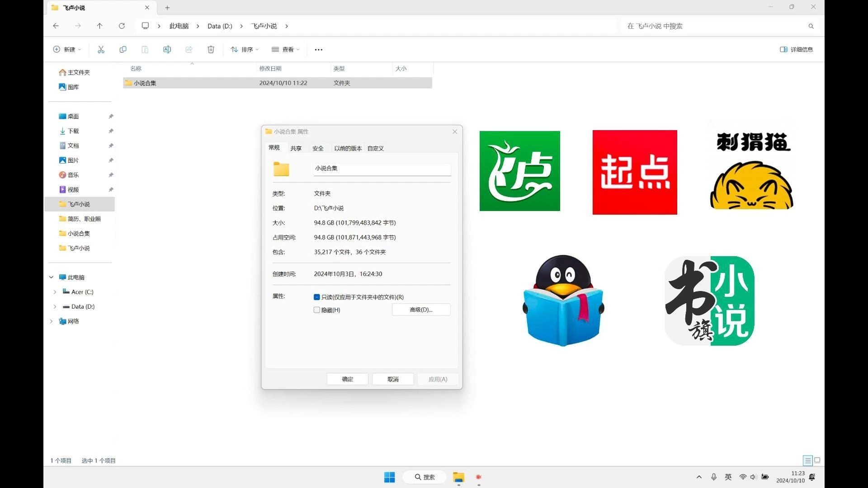
Task: Open 下载 in the sidebar
Action: [73, 131]
